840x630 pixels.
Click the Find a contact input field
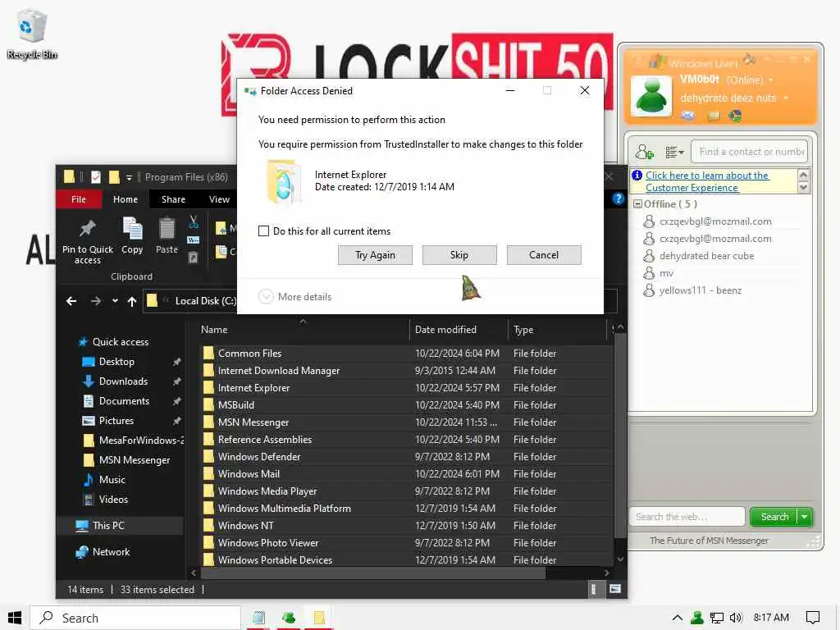[x=750, y=152]
